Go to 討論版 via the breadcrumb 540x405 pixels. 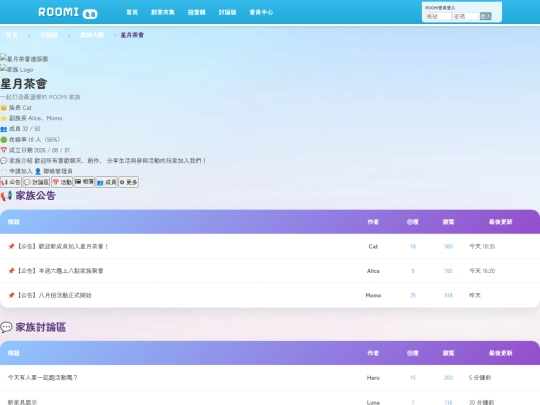[49, 35]
